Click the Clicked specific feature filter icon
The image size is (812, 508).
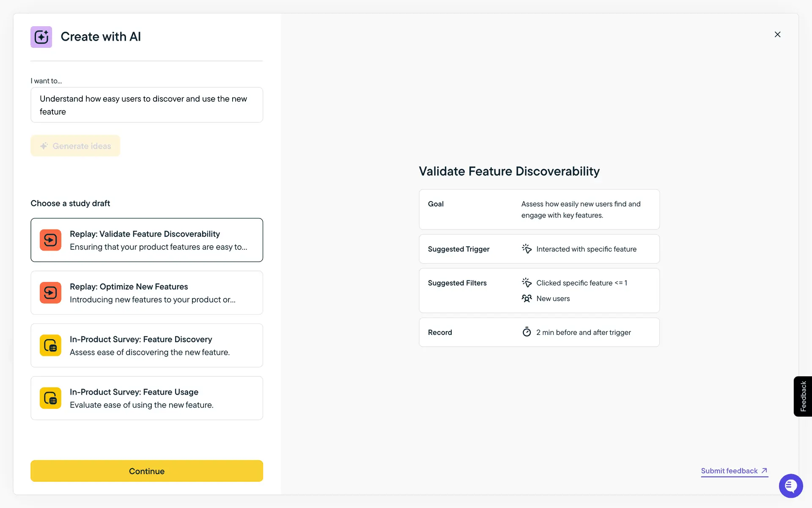[527, 283]
